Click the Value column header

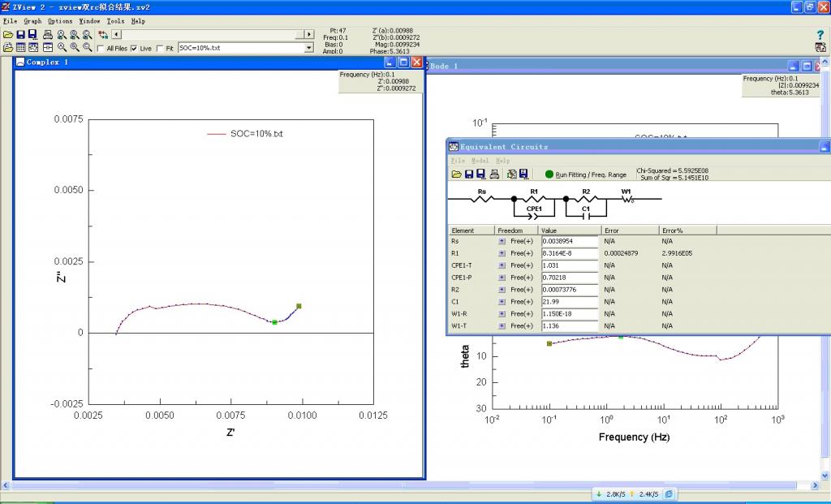click(549, 230)
